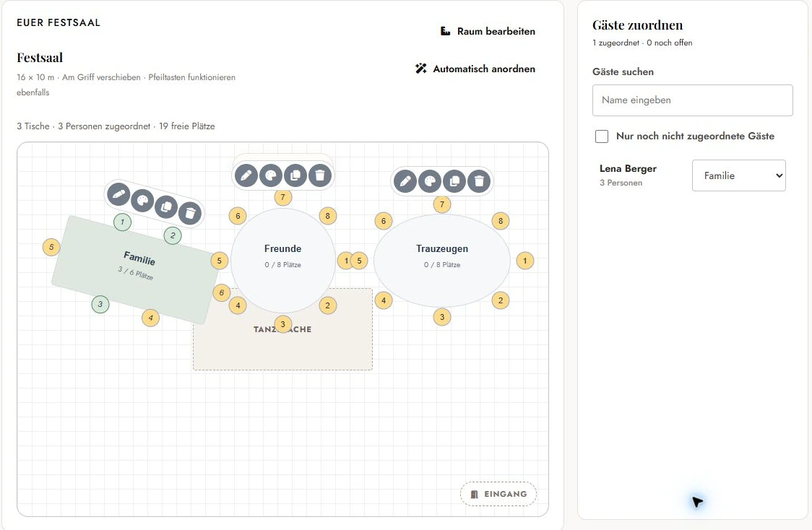The image size is (812, 530).
Task: Duplicate the Freunde table
Action: 295,175
